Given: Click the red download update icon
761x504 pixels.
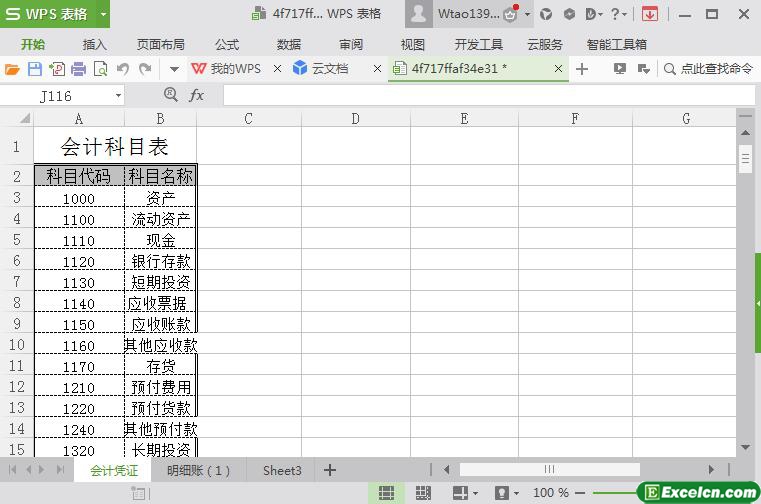Looking at the screenshot, I should 650,14.
